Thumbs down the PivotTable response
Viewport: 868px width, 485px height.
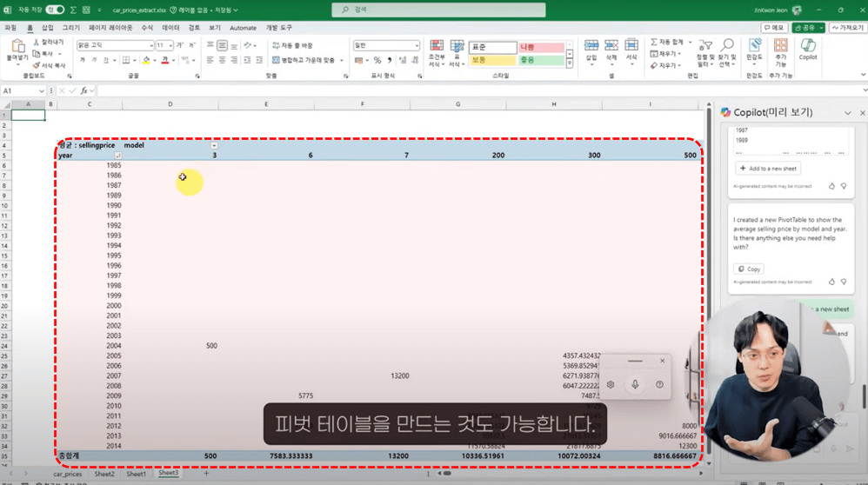point(844,282)
